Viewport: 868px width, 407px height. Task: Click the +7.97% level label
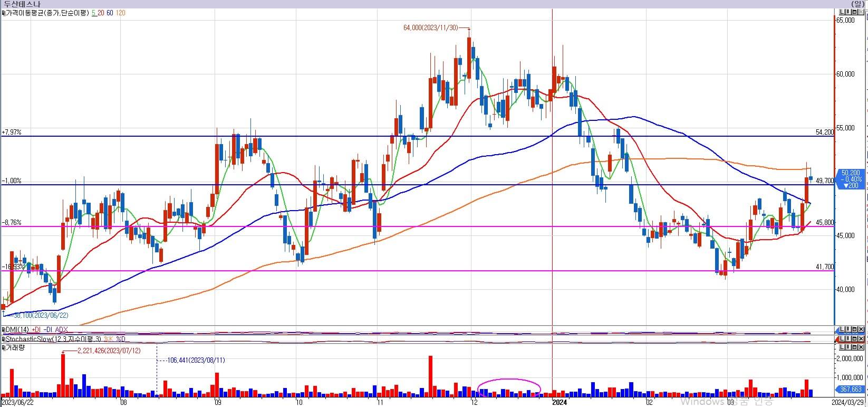click(x=12, y=132)
